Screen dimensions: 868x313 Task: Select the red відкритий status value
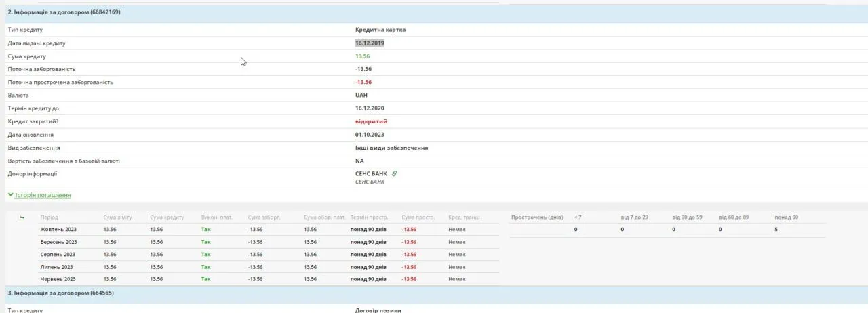371,121
